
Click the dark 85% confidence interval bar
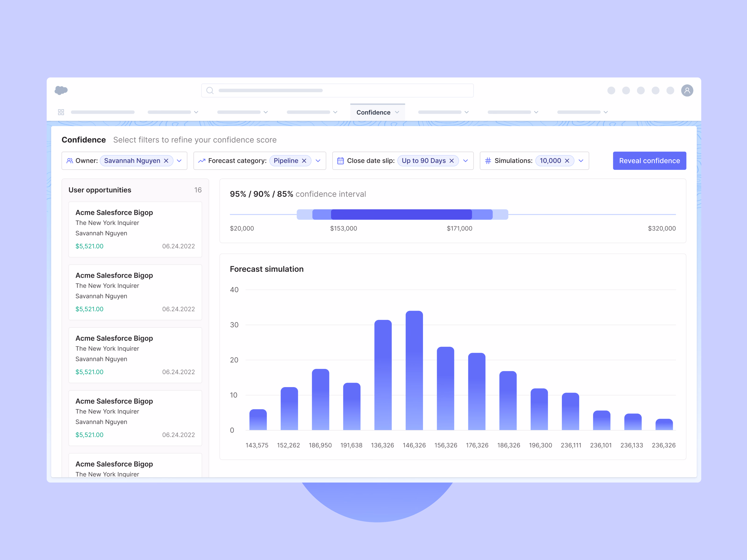(x=401, y=214)
